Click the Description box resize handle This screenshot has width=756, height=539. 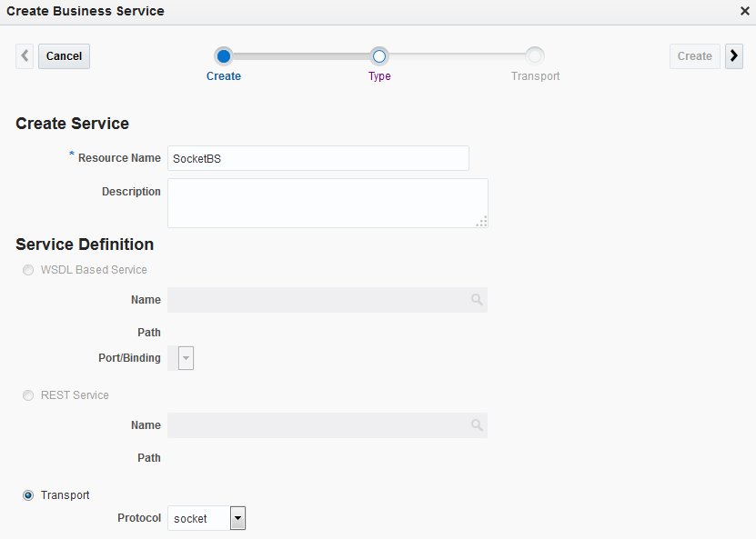[482, 221]
